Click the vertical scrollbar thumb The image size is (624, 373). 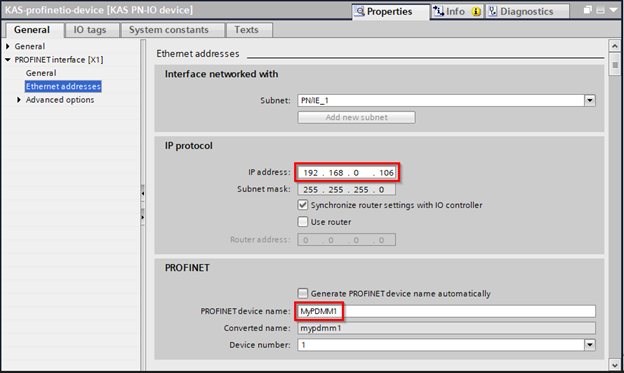coord(615,64)
